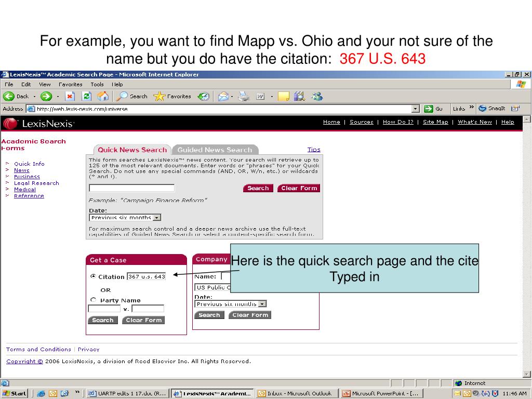Select the Party Name radio button
The width and height of the screenshot is (532, 399).
pyautogui.click(x=94, y=300)
